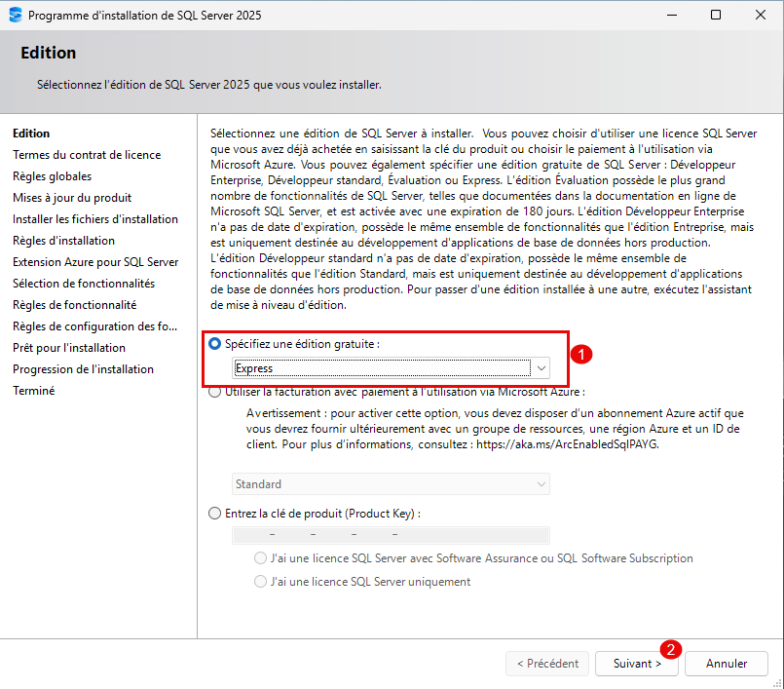Select the Edition step in sidebar
The image size is (784, 689).
[31, 134]
